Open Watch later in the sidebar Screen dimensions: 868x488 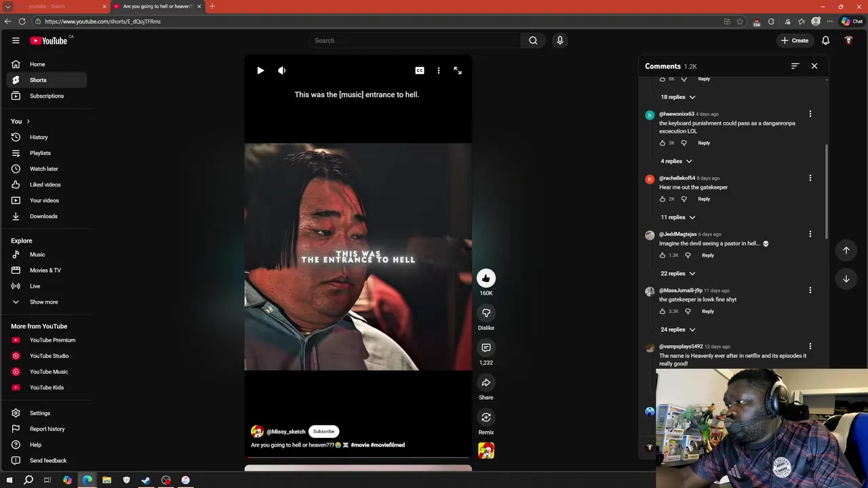click(x=47, y=169)
